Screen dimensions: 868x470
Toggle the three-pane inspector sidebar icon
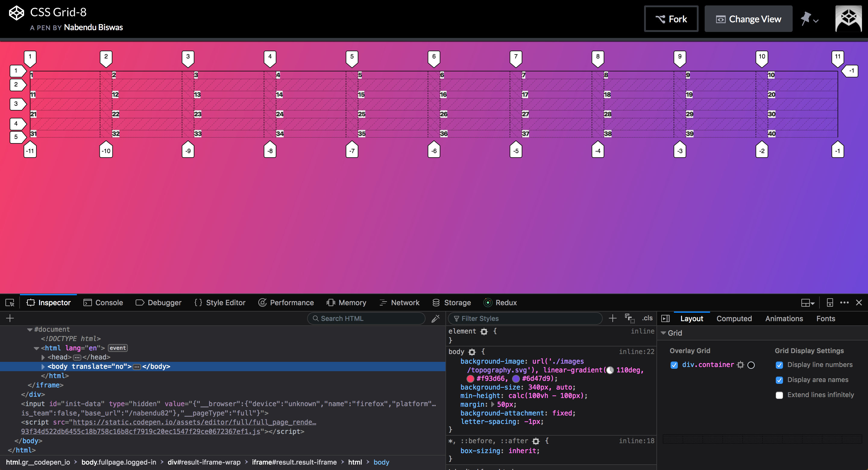pos(665,318)
